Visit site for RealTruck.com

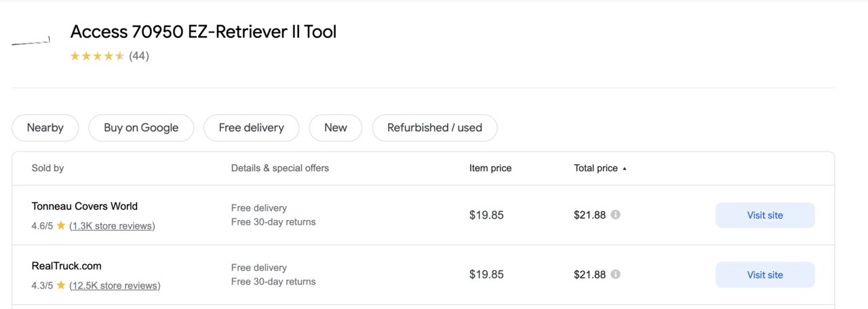(x=765, y=275)
